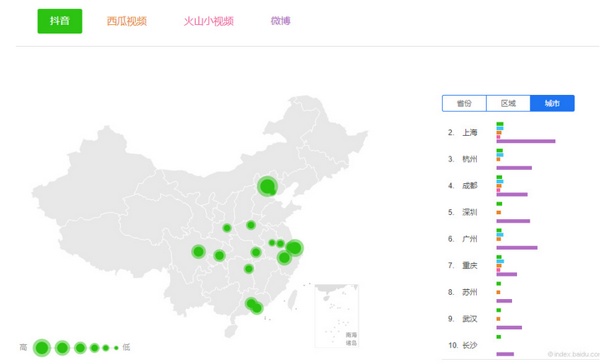Screen dimensions: 607x364
Task: Open the 火山小视频 tab
Action: coord(208,21)
